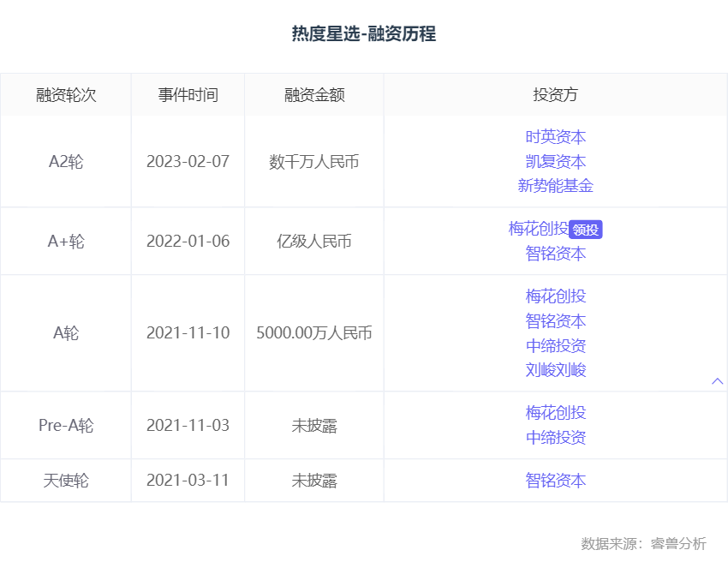The height and width of the screenshot is (580, 728).
Task: Open investor link 凯复资本
Action: click(555, 162)
